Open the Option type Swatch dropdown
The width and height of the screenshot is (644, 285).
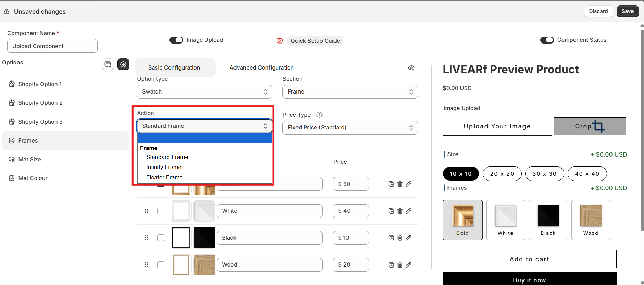204,92
